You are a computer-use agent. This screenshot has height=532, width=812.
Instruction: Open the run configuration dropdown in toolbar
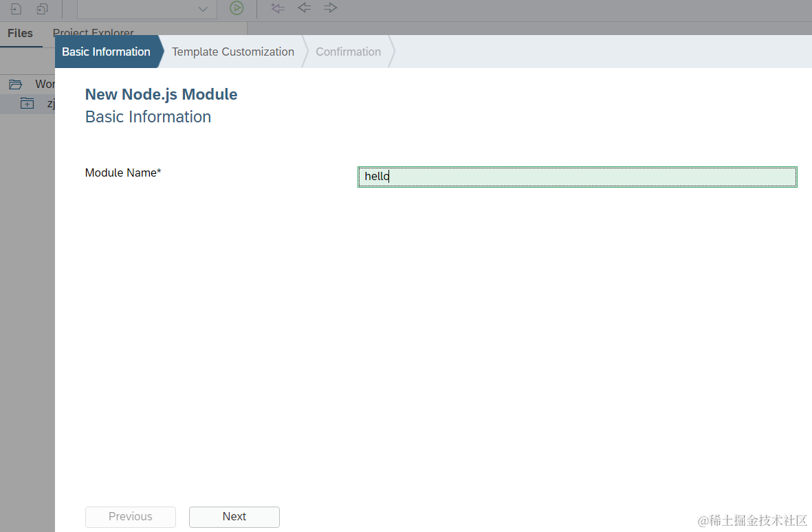click(147, 9)
